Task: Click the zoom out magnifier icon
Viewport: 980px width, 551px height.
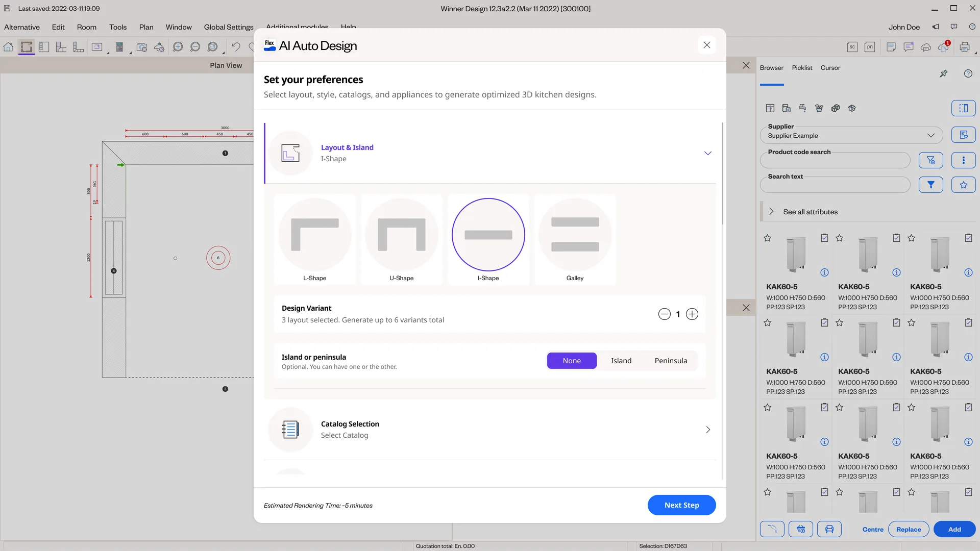Action: 195,47
